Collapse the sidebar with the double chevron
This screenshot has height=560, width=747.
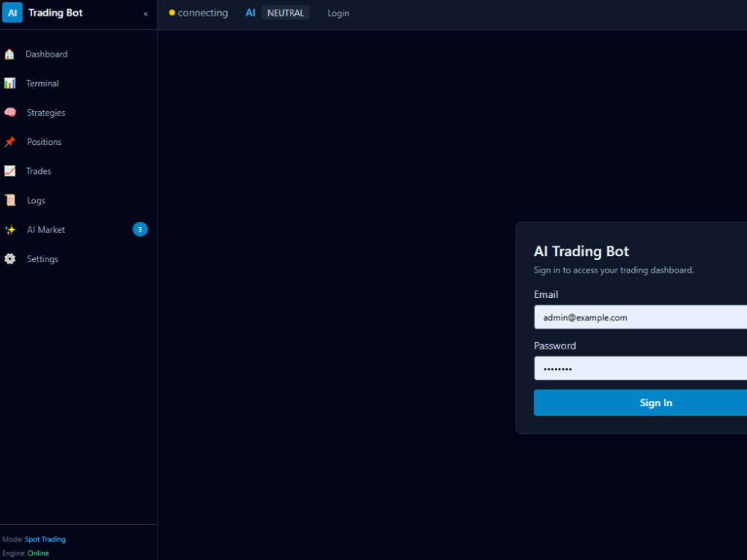(146, 13)
